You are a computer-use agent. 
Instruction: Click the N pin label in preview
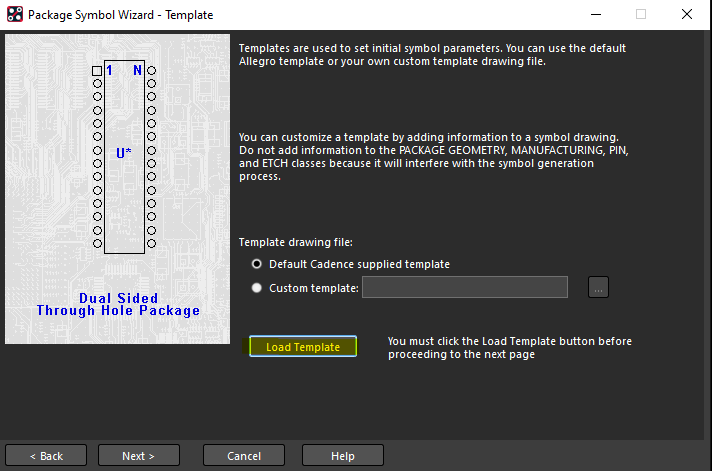(137, 70)
